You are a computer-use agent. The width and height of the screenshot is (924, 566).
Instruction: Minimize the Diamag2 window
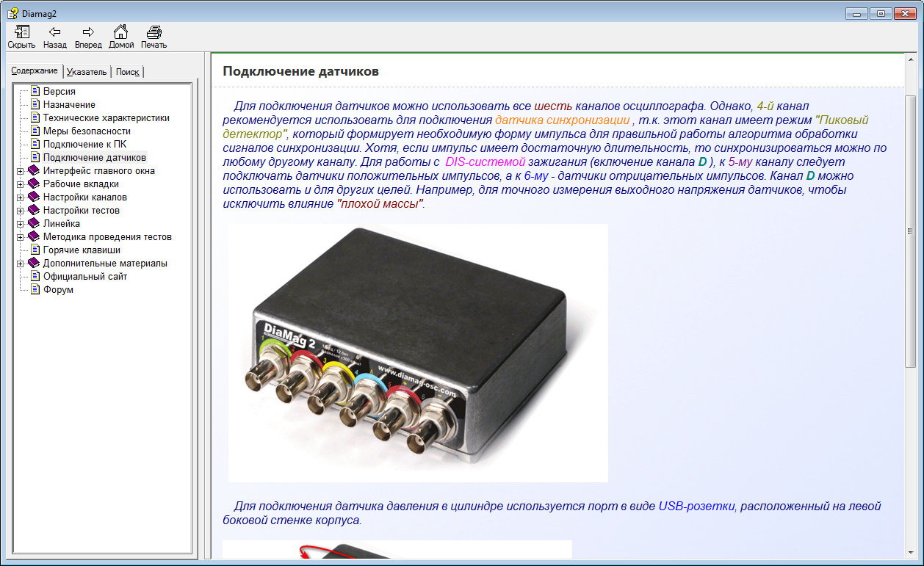857,12
